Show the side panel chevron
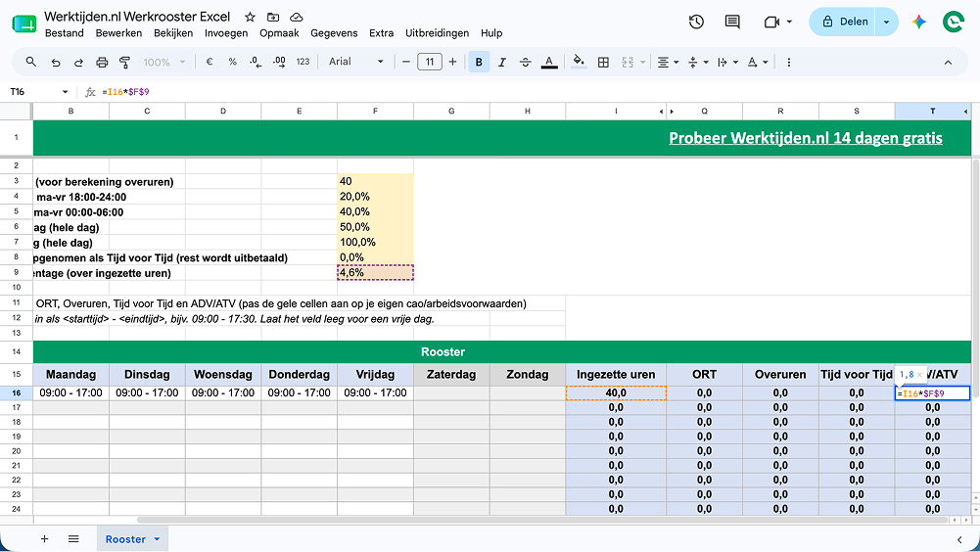This screenshot has height=552, width=980. point(959,539)
